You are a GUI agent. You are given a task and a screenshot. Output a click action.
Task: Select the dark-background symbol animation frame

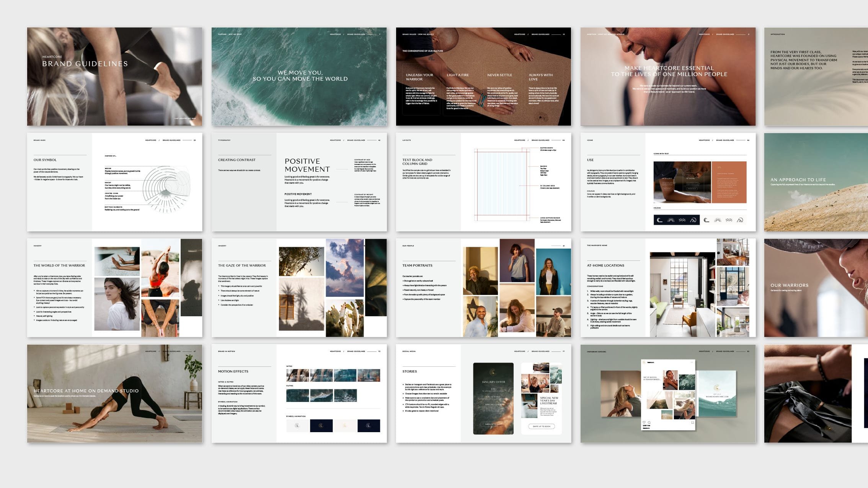coord(321,426)
